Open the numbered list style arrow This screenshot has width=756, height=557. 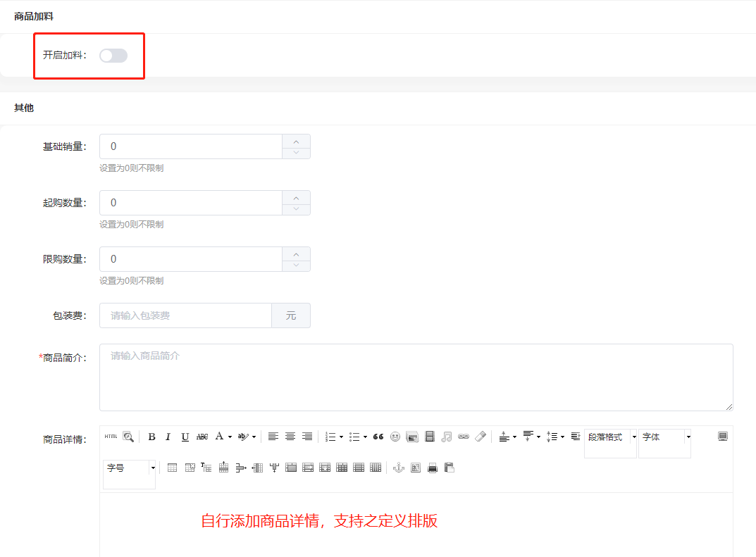pyautogui.click(x=341, y=437)
